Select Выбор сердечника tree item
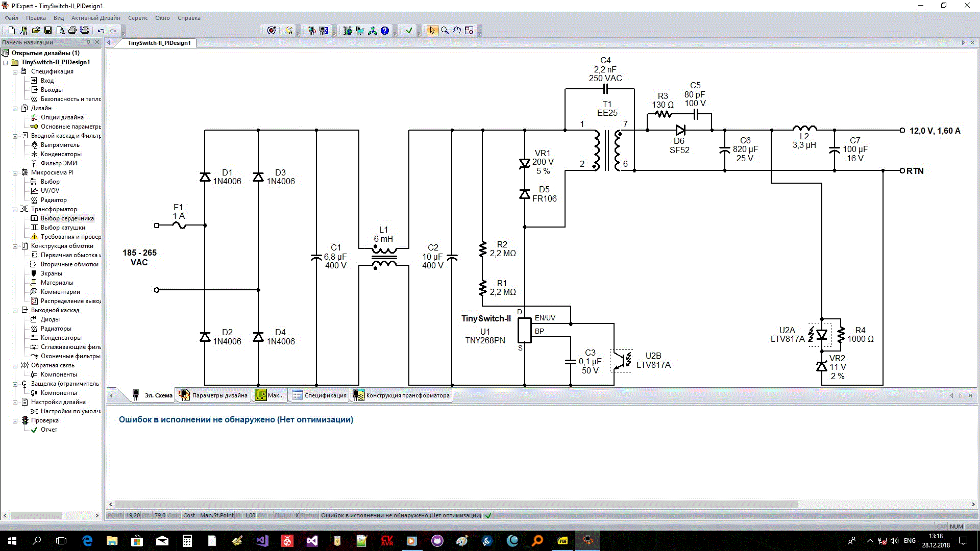Viewport: 980px width, 551px height. [67, 218]
